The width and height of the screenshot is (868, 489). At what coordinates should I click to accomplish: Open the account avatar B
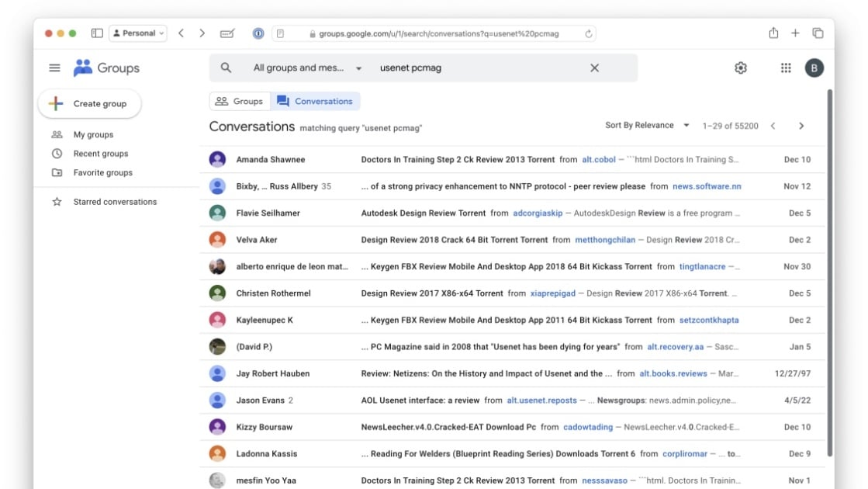pyautogui.click(x=814, y=68)
